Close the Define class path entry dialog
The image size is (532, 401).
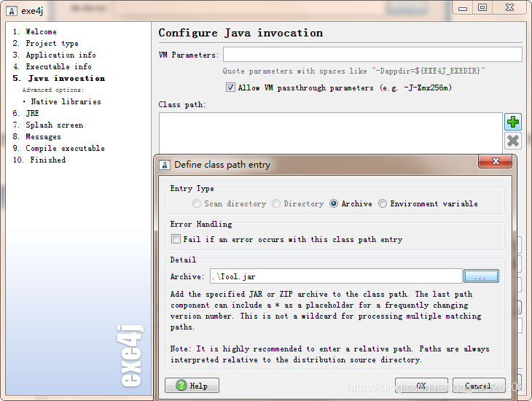[x=495, y=161]
